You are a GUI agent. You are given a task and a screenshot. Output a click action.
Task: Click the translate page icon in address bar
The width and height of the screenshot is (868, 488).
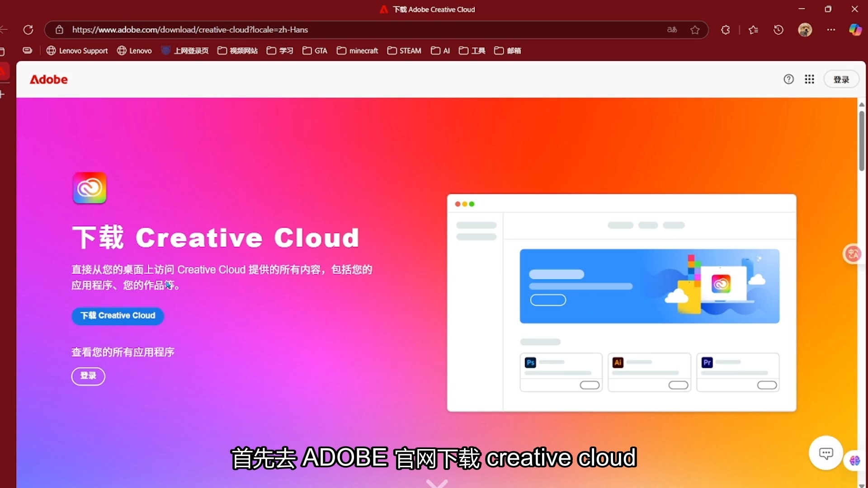click(672, 30)
